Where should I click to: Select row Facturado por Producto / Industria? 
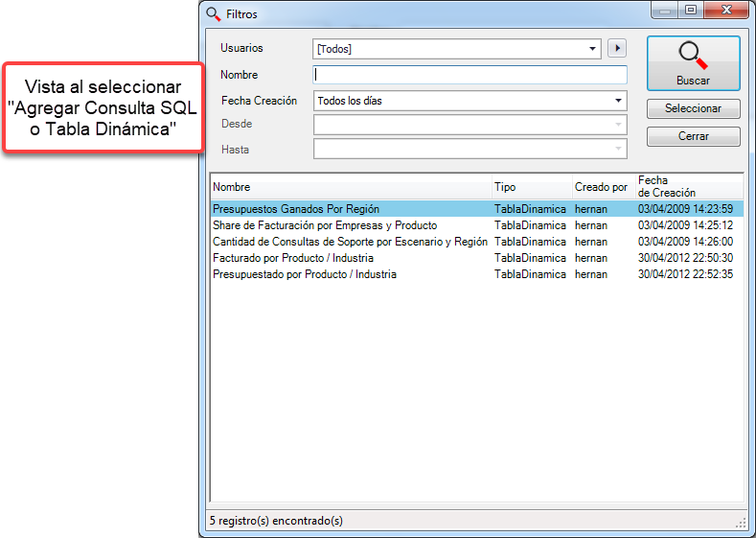(x=477, y=258)
